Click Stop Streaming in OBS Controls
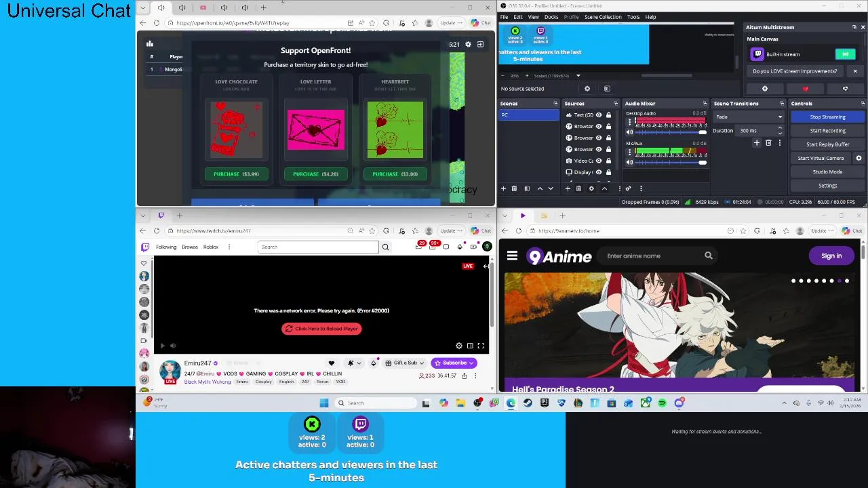Screen dimensions: 868x488 click(827, 117)
